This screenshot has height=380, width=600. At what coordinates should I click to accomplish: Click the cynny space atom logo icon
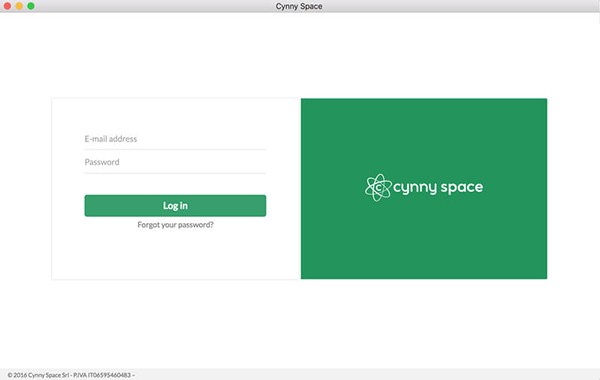(x=378, y=188)
